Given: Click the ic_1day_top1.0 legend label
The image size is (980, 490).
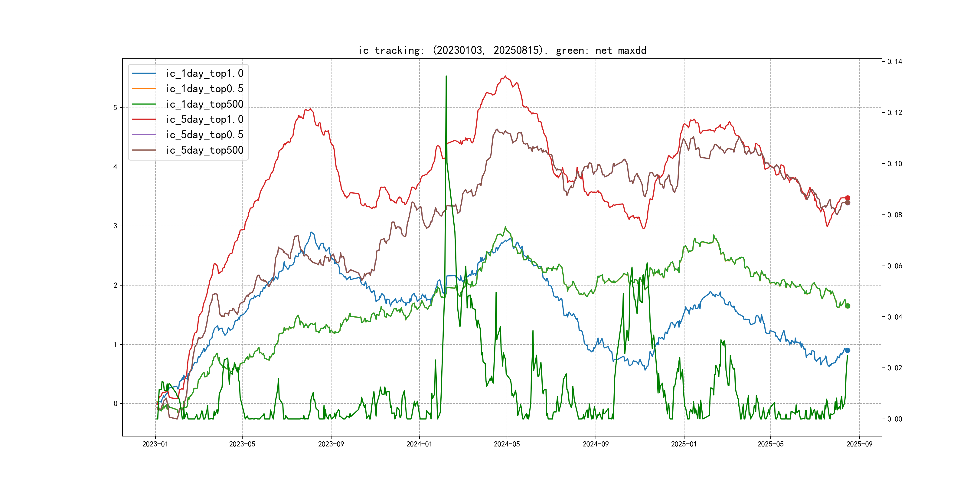Looking at the screenshot, I should (204, 73).
